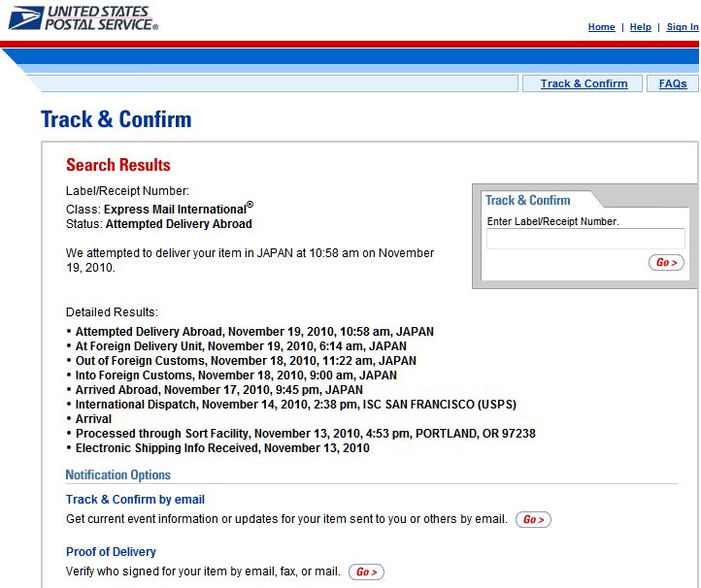
Task: Click the Search Results heading
Action: click(x=117, y=165)
